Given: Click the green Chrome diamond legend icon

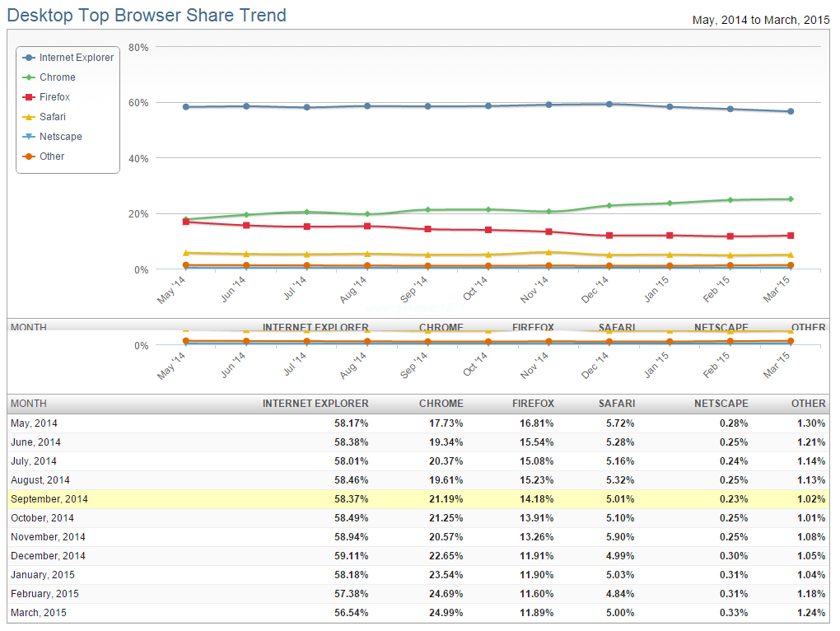Looking at the screenshot, I should tap(30, 77).
